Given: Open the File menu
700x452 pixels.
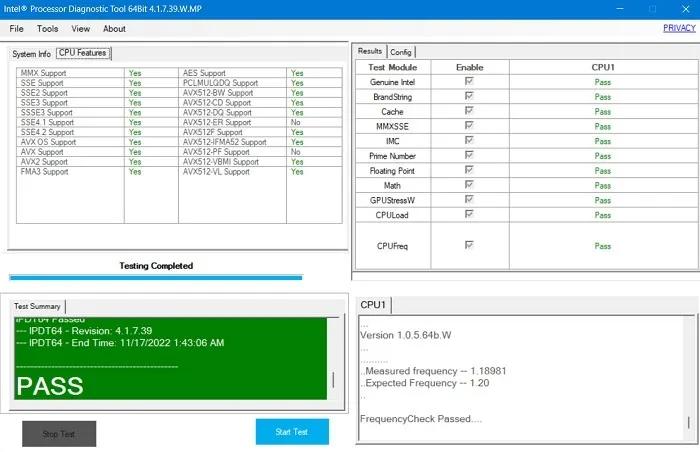Looking at the screenshot, I should tap(17, 29).
